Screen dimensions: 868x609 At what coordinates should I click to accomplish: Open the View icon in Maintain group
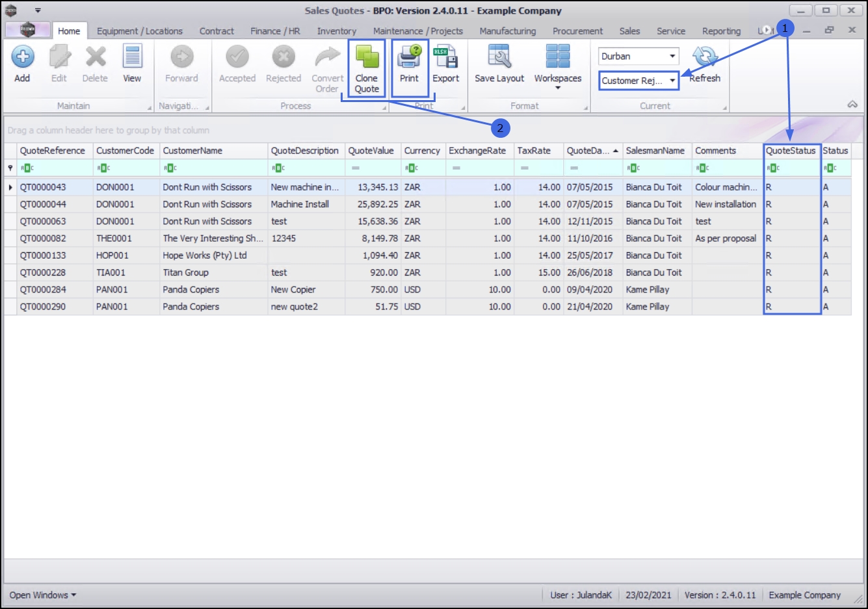coord(133,57)
